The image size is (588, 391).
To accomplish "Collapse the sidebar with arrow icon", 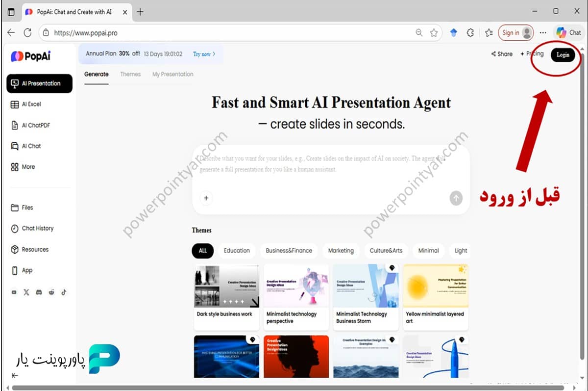I will pyautogui.click(x=15, y=375).
